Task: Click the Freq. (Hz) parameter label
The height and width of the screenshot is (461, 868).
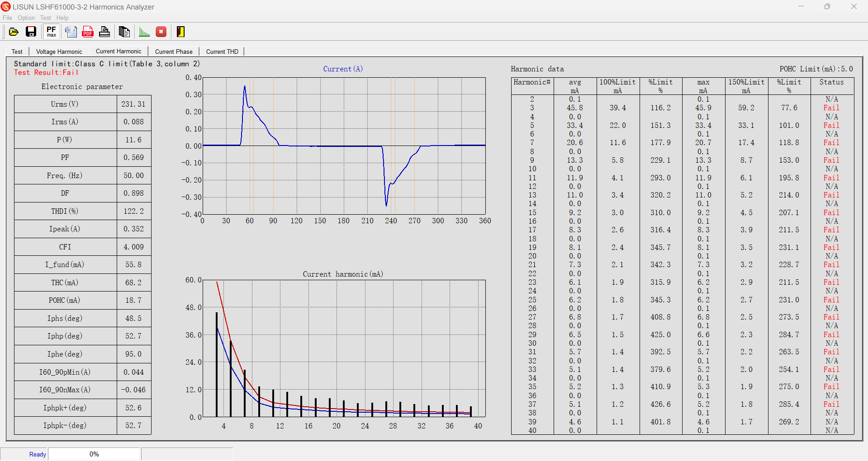Action: point(65,175)
